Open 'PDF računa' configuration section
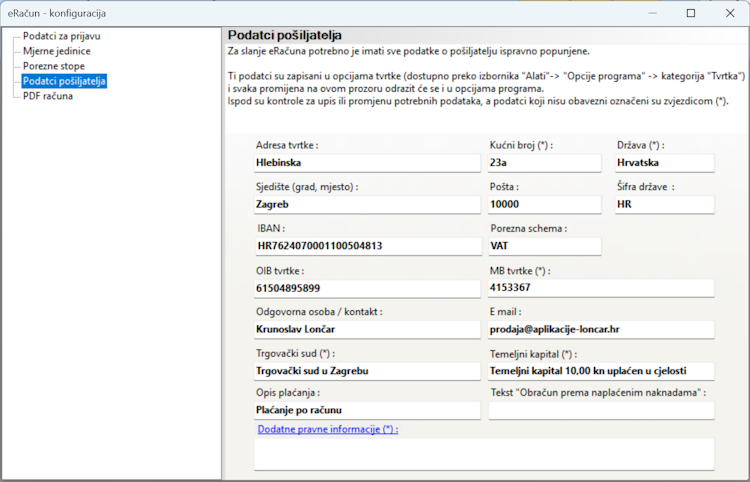The image size is (750, 482). click(48, 96)
